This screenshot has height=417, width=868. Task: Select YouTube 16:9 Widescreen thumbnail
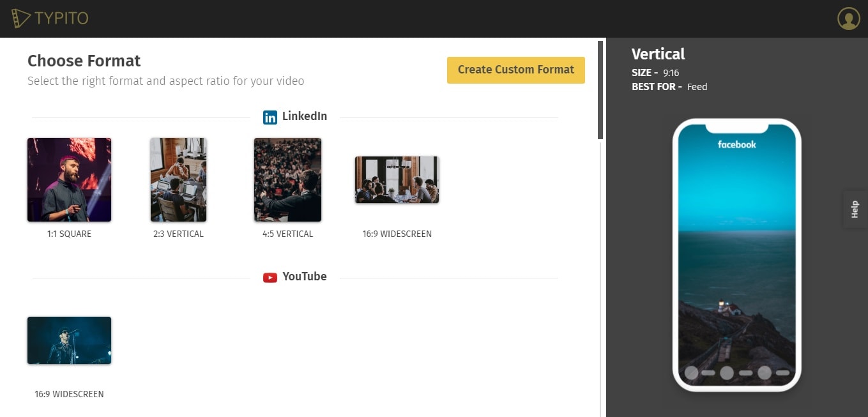point(69,340)
